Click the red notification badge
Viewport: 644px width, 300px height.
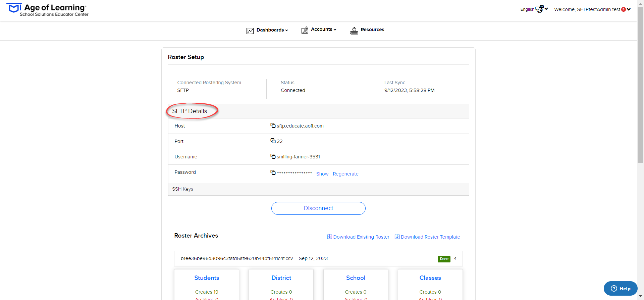[623, 9]
